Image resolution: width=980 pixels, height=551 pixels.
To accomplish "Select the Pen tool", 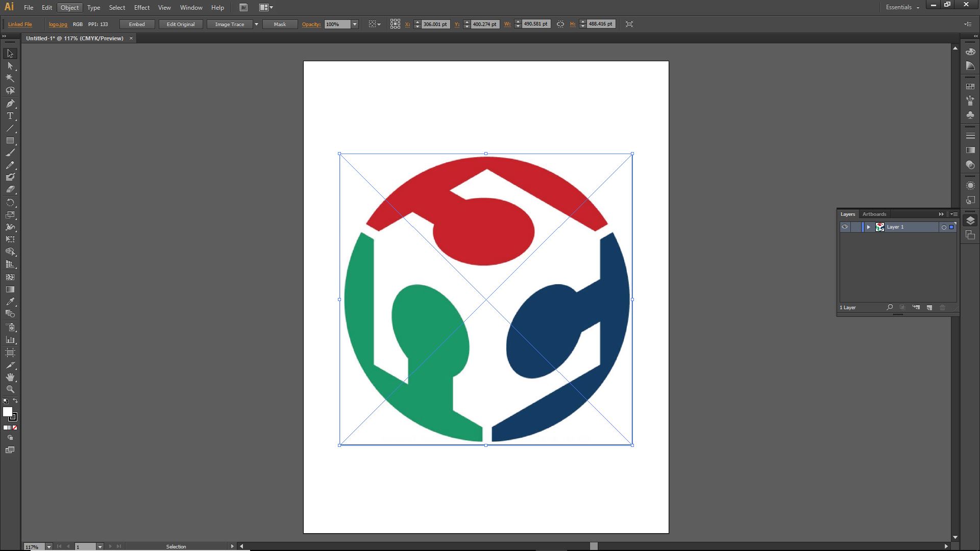I will pyautogui.click(x=10, y=104).
